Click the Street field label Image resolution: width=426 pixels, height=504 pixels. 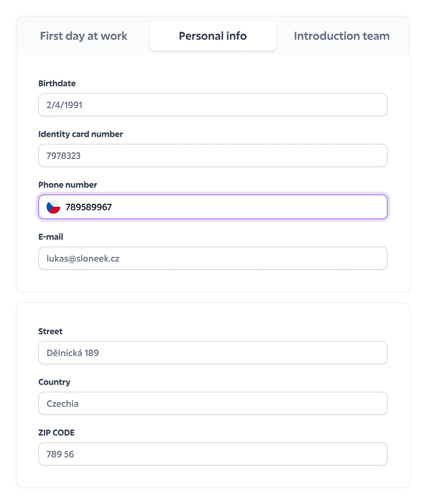[50, 331]
